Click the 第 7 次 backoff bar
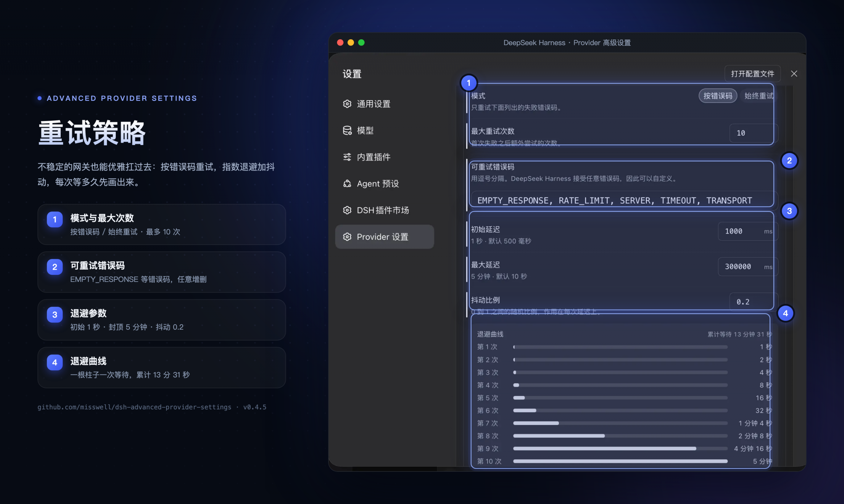 tap(620, 423)
